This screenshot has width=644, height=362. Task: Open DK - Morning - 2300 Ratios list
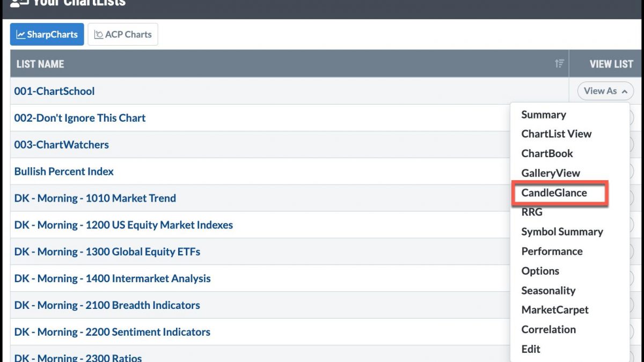[78, 357]
